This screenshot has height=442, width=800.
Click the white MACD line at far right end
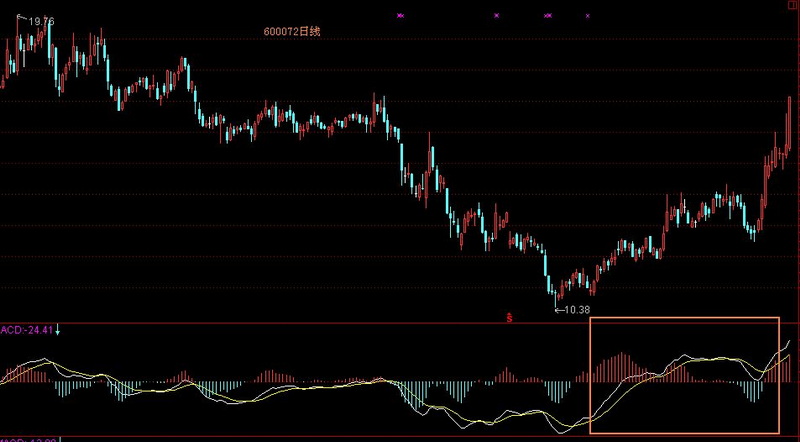pos(788,341)
